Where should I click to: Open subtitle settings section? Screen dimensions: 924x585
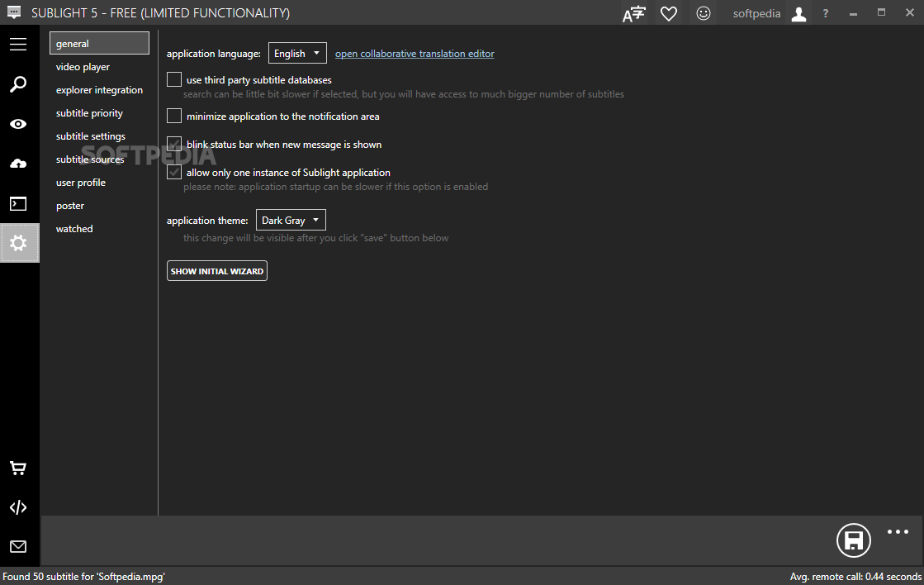91,136
